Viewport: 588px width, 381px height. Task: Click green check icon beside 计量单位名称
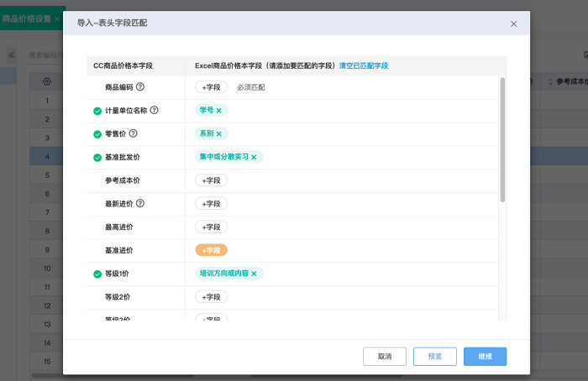[97, 111]
